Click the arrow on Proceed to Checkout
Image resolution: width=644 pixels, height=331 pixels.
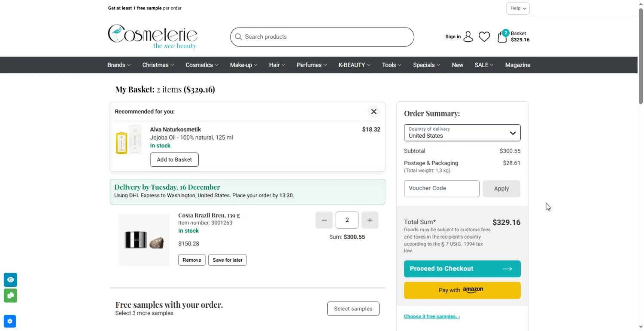coord(507,269)
